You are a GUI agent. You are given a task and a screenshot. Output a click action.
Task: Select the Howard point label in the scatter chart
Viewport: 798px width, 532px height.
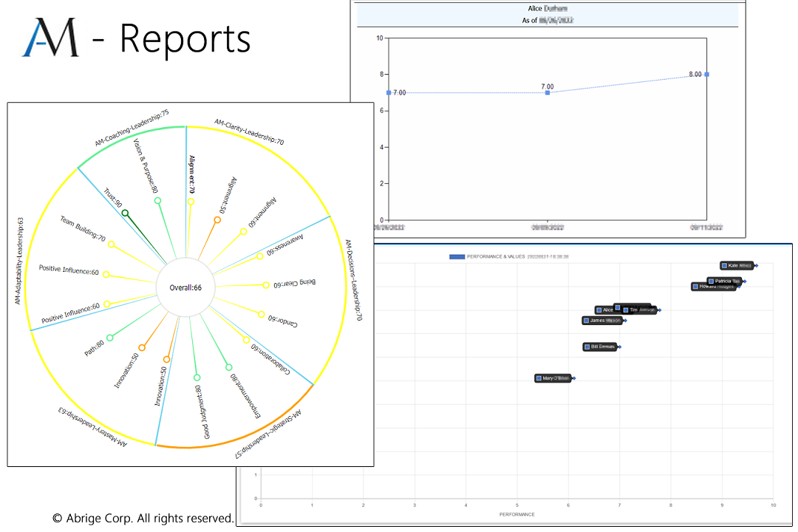coord(714,287)
